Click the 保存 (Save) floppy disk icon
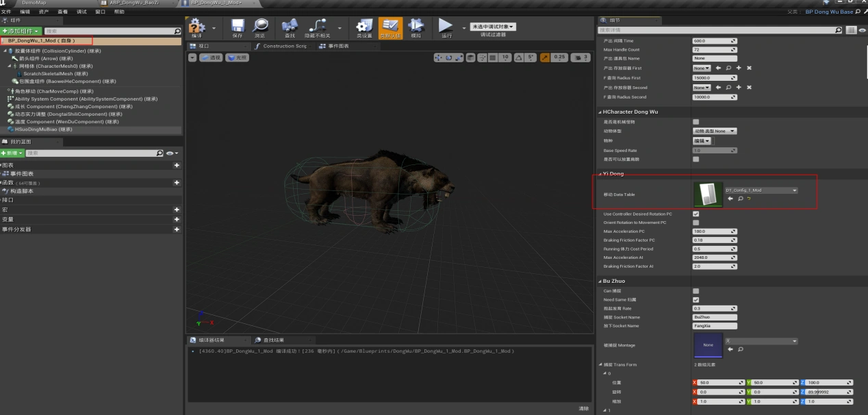This screenshot has width=868, height=415. [x=237, y=27]
